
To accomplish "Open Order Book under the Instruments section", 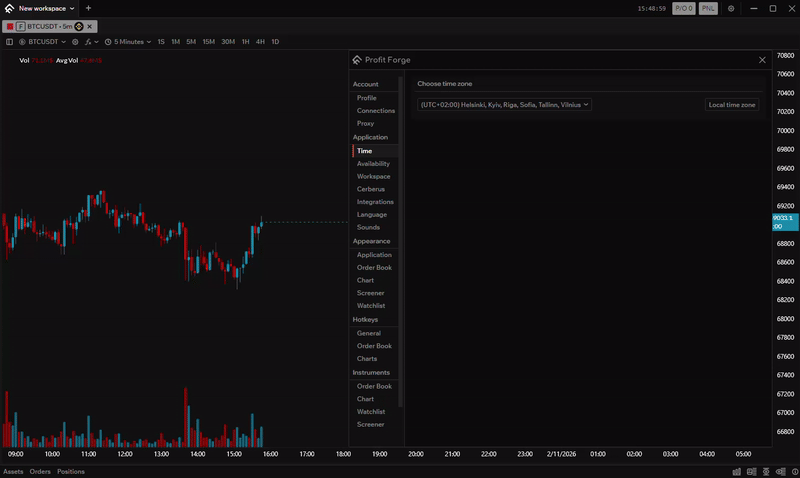I will click(374, 387).
